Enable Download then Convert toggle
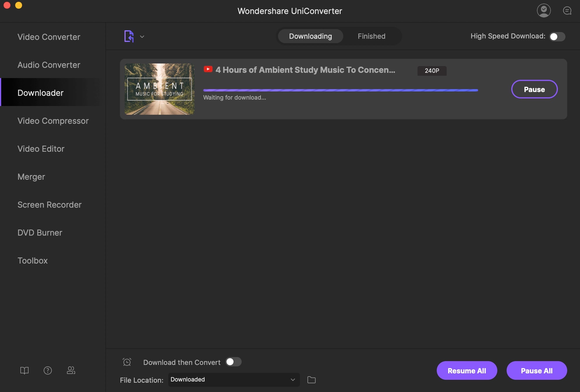Image resolution: width=580 pixels, height=392 pixels. tap(234, 362)
